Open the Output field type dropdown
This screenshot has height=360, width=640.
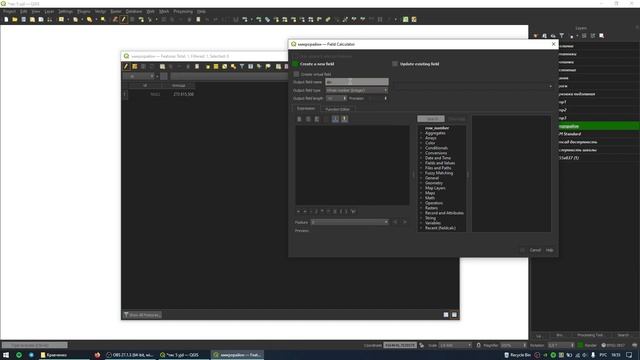click(x=357, y=90)
